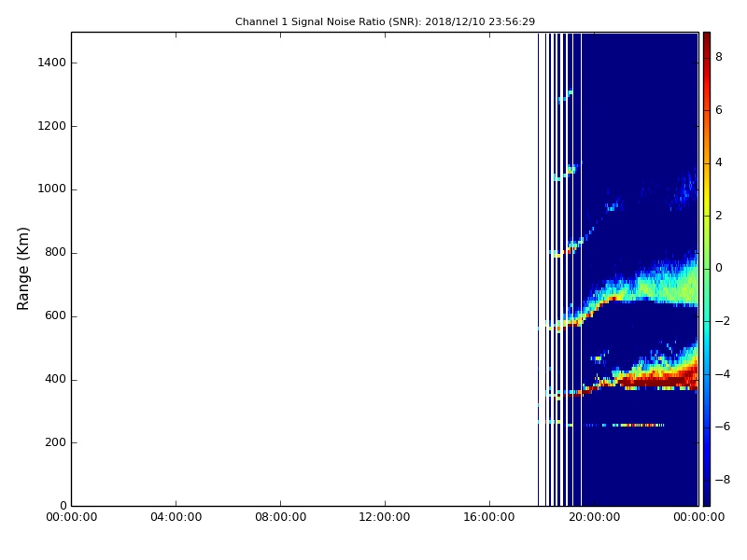Click the 12:00:00 time axis label
The image size is (747, 560).
[385, 517]
